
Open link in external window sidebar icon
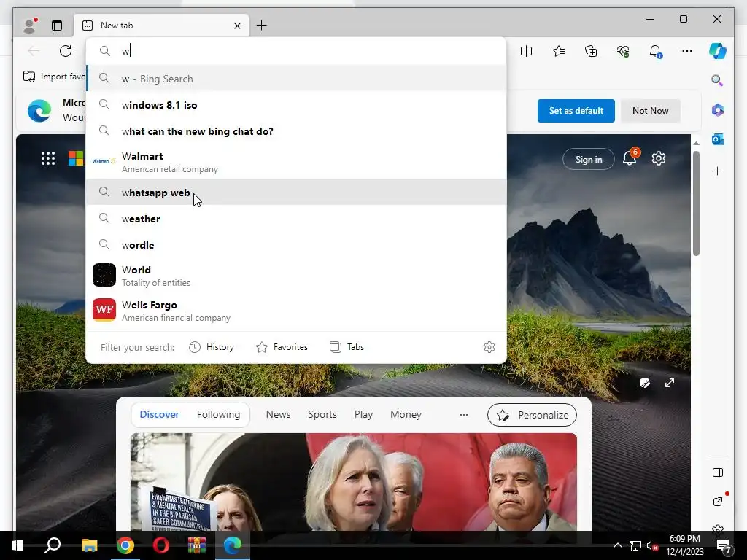[718, 502]
